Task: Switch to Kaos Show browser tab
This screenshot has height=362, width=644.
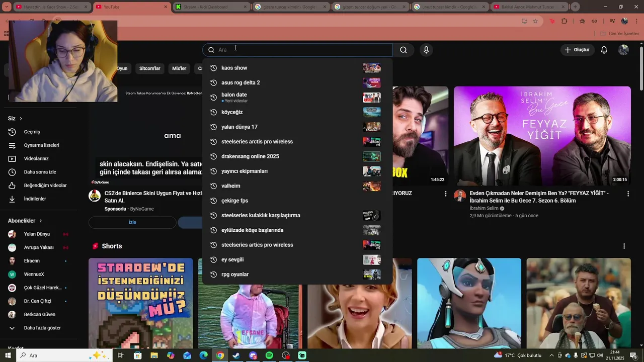Action: pos(51,7)
